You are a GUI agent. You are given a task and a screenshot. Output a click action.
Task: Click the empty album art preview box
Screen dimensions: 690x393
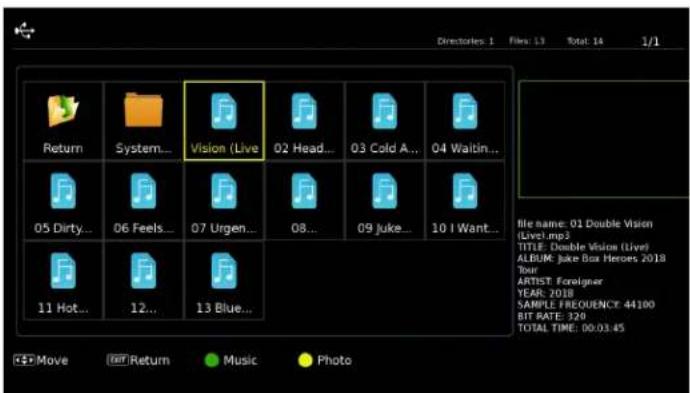(604, 139)
